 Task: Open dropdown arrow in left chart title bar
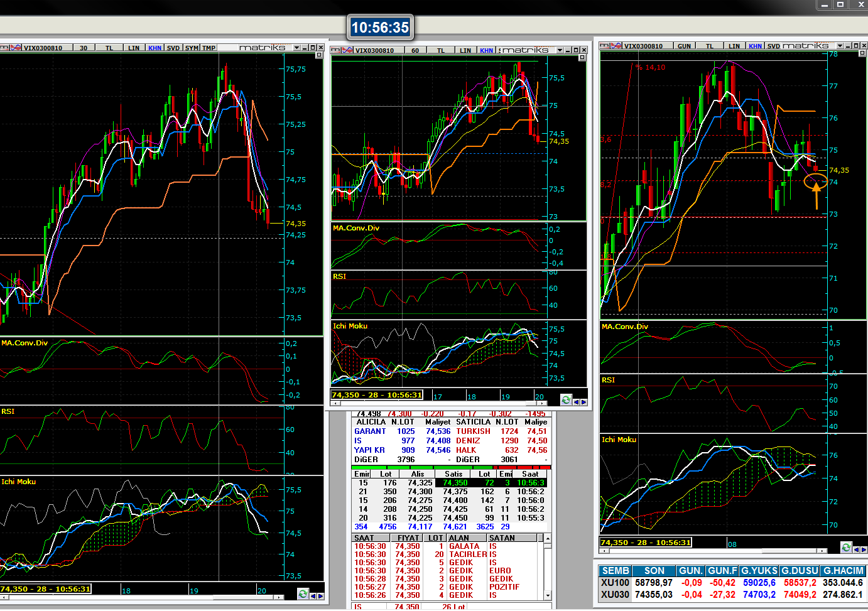tap(297, 48)
